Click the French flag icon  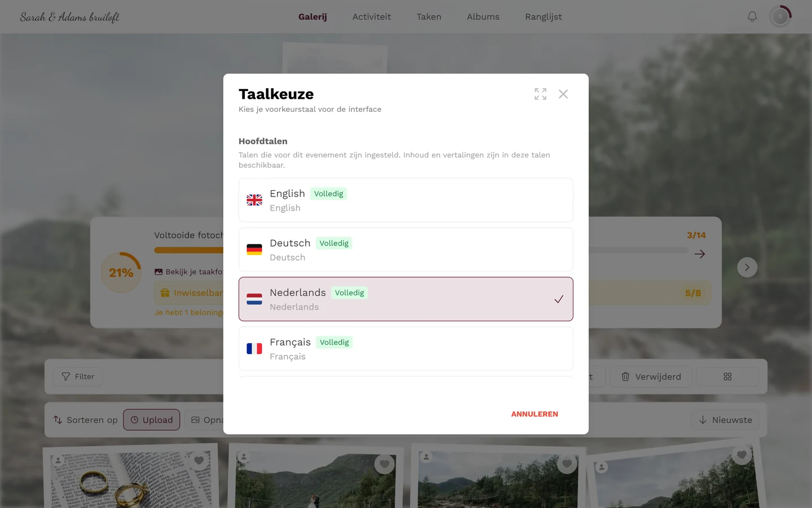coord(254,349)
